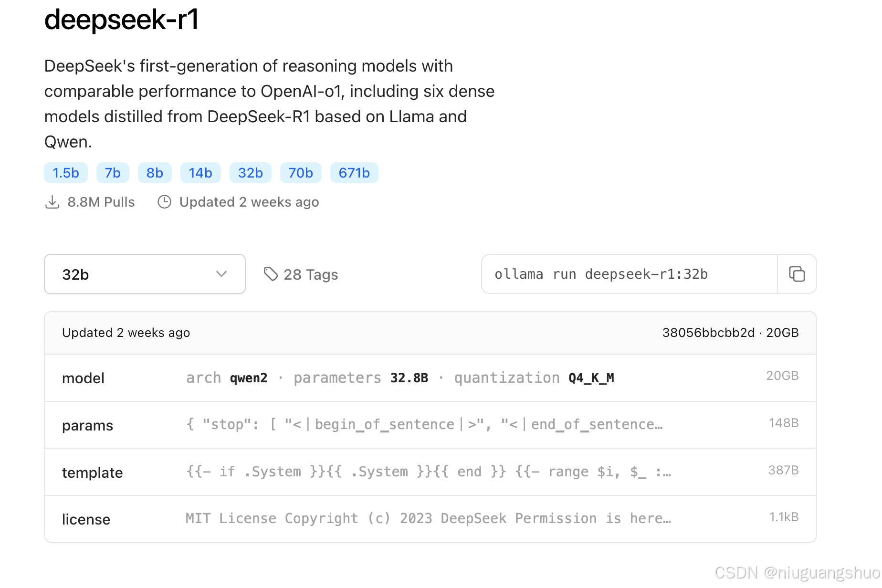Screen dimensions: 882x588
Task: Click the clock icon beside Updated
Action: 164,202
